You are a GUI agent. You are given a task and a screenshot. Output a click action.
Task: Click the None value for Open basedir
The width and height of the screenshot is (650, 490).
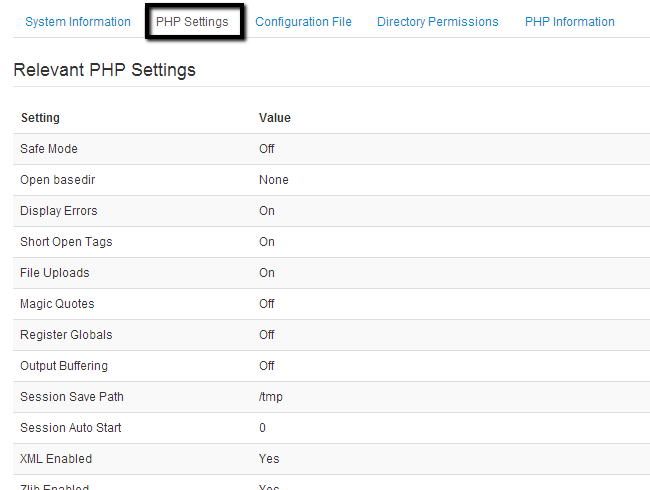click(x=273, y=180)
